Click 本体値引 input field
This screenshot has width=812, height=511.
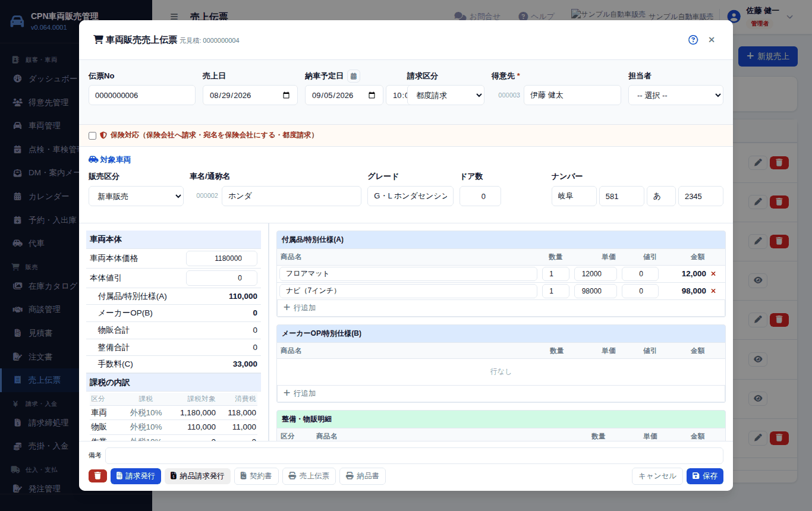point(222,278)
